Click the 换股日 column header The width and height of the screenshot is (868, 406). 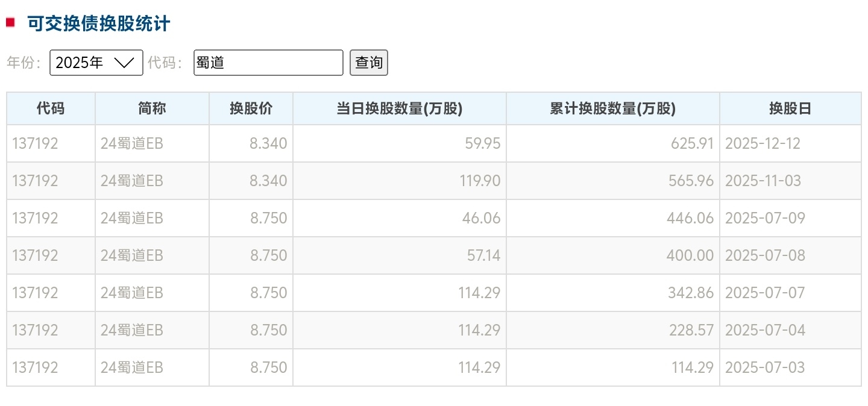pos(790,109)
